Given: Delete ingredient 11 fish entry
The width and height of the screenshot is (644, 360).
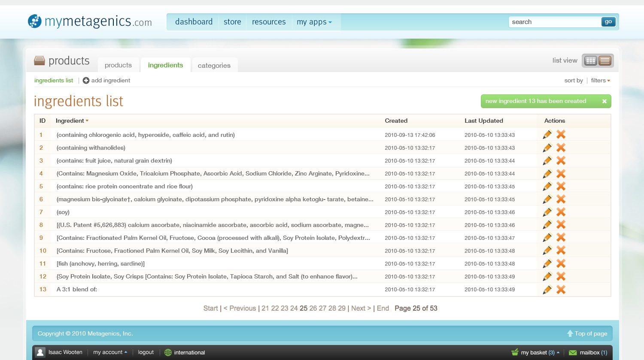Looking at the screenshot, I should pos(561,263).
